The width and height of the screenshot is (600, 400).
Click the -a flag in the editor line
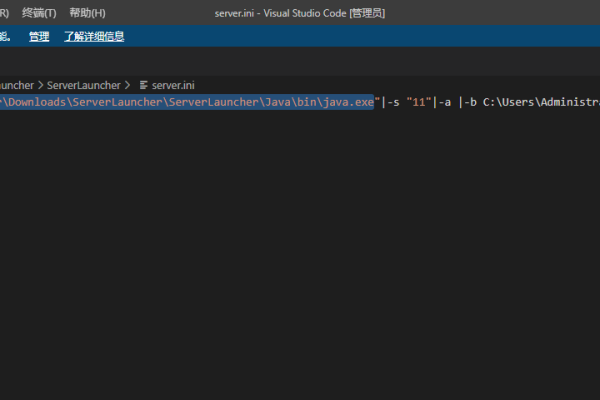coord(445,102)
